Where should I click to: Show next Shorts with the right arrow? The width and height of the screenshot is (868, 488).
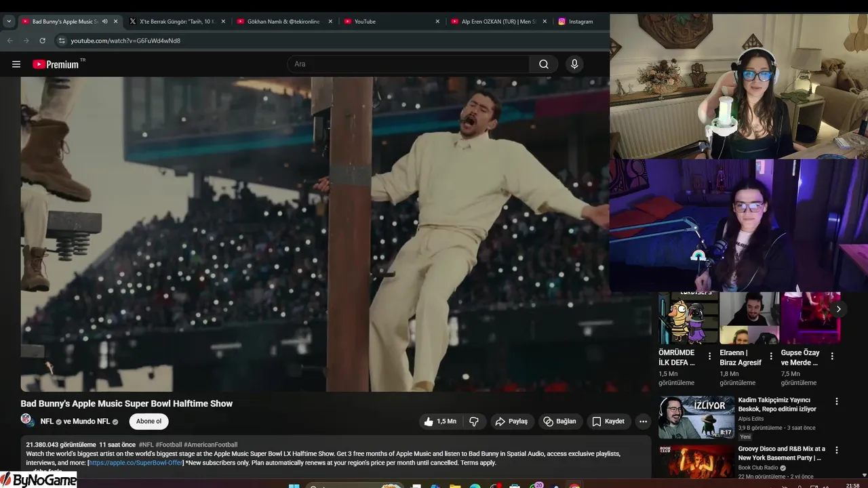838,309
